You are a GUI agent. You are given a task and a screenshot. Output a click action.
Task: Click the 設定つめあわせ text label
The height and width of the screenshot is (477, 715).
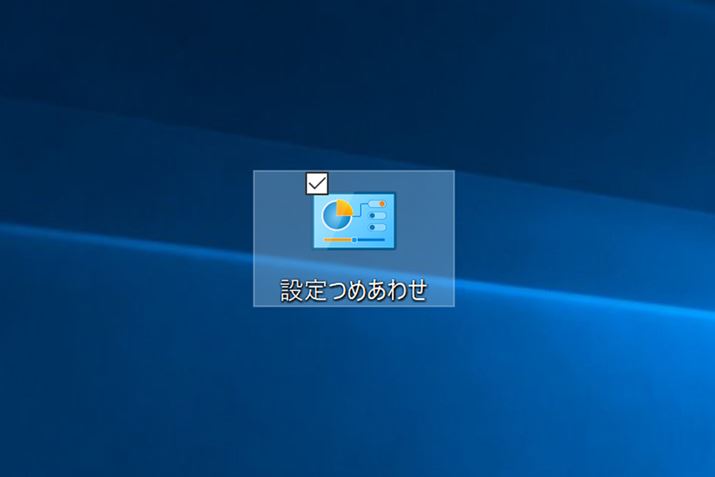pyautogui.click(x=354, y=290)
